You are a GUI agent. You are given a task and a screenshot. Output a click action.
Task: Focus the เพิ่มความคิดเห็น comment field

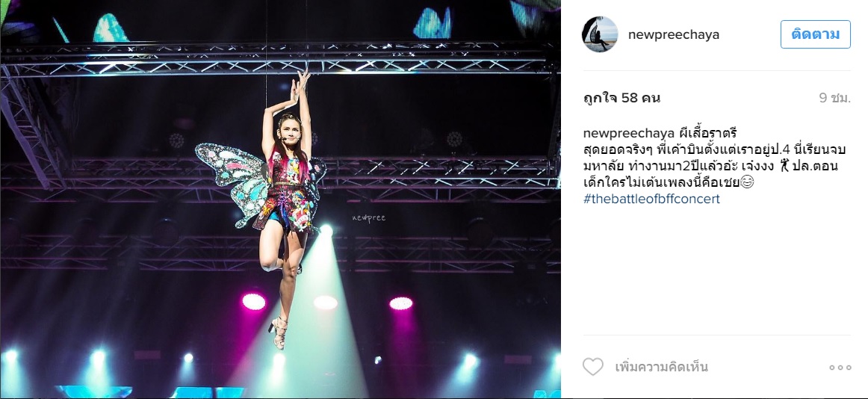662,367
